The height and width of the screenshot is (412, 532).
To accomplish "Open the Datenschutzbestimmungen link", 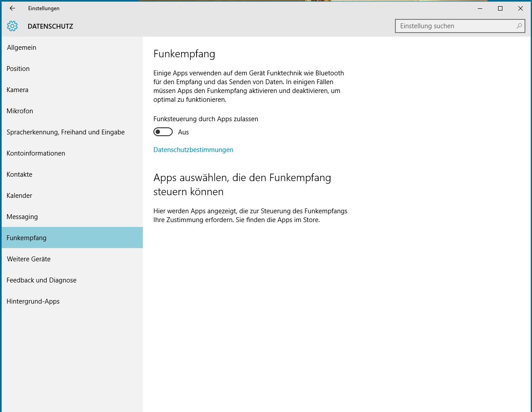I will coord(193,150).
